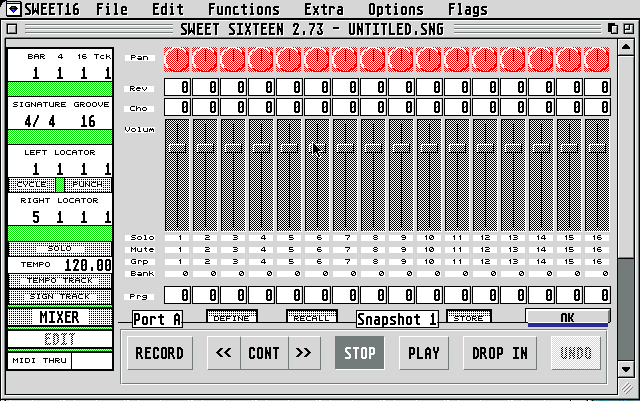
Task: Open the Snapshot 1 selector
Action: [397, 320]
